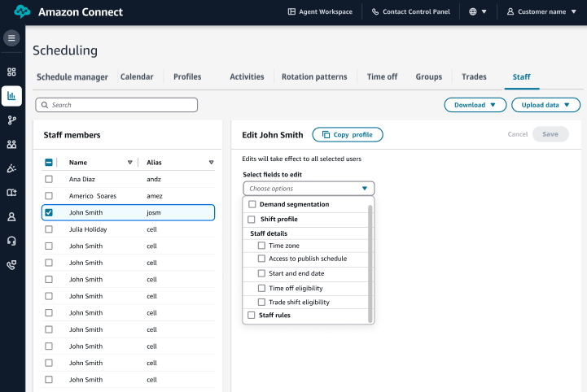Click the Amazon Connect cloud logo
The width and height of the screenshot is (587, 392).
tap(22, 12)
